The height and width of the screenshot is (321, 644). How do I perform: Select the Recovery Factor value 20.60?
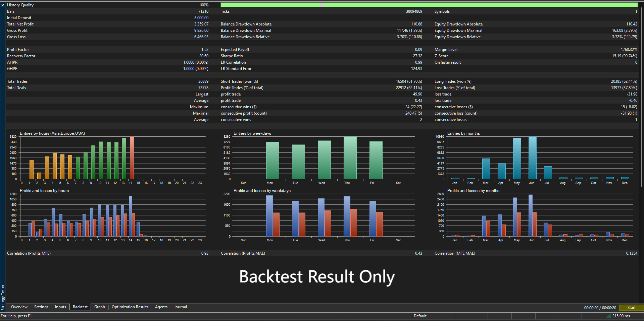pos(204,56)
